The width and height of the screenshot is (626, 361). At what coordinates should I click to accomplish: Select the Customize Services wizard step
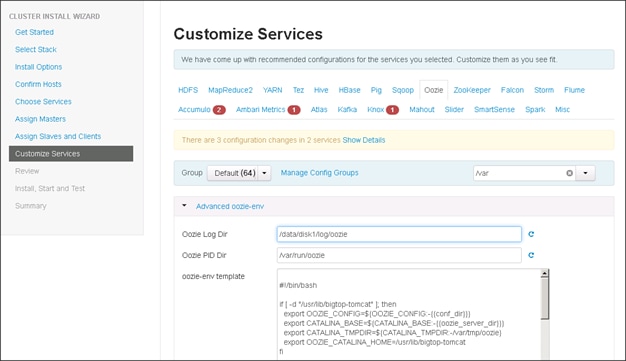71,154
